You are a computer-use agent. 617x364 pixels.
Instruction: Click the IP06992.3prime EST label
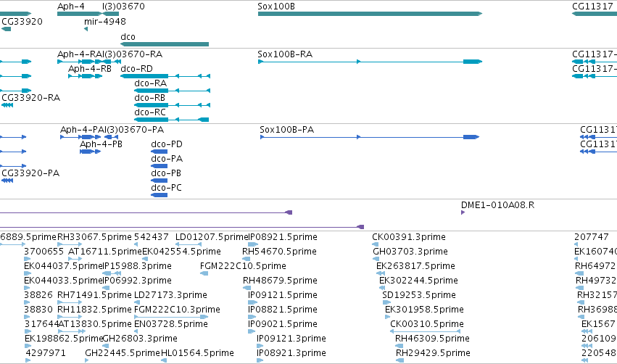pos(137,281)
